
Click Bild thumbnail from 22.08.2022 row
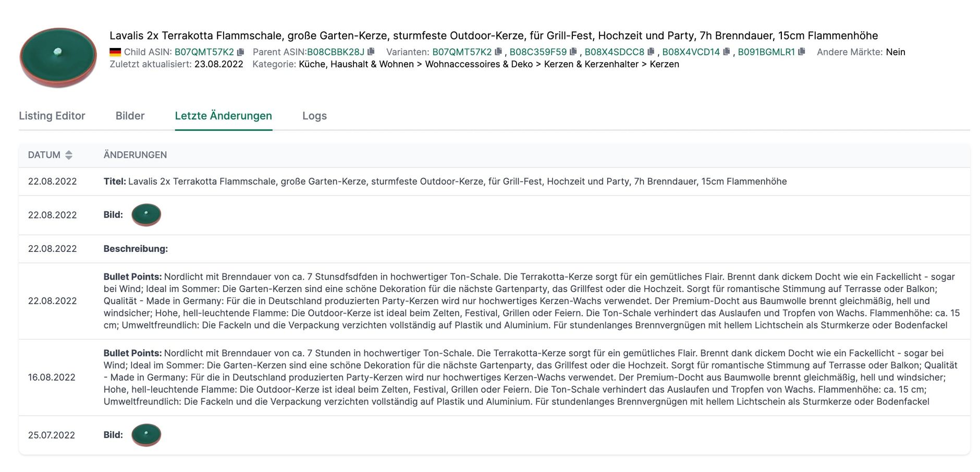coord(146,215)
